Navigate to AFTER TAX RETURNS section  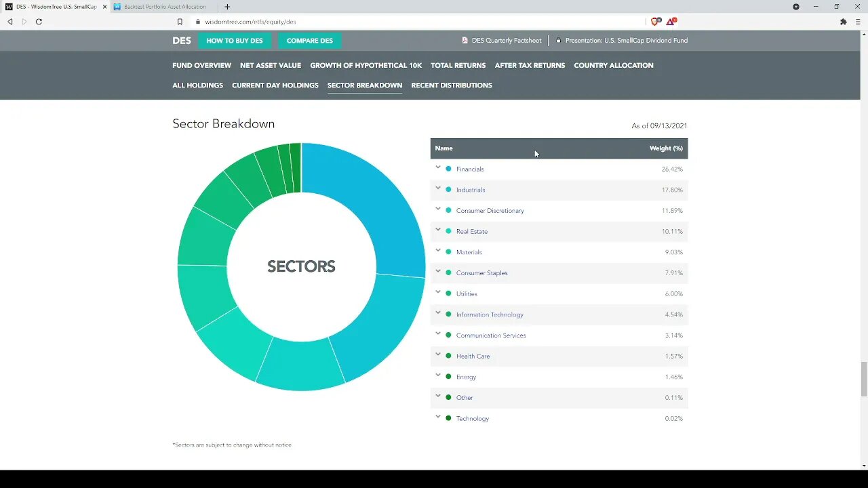(530, 66)
